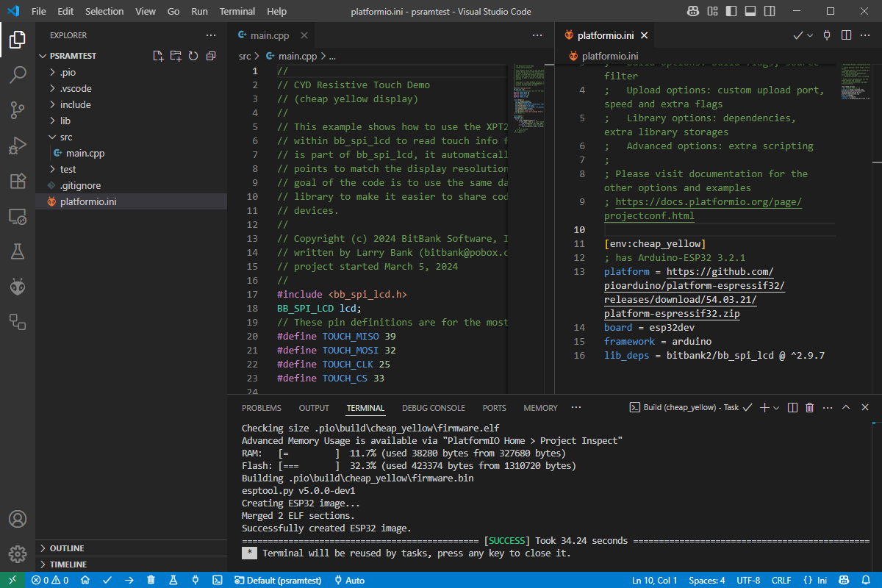The image size is (882, 588).
Task: Open remote window green indicator
Action: click(12, 580)
